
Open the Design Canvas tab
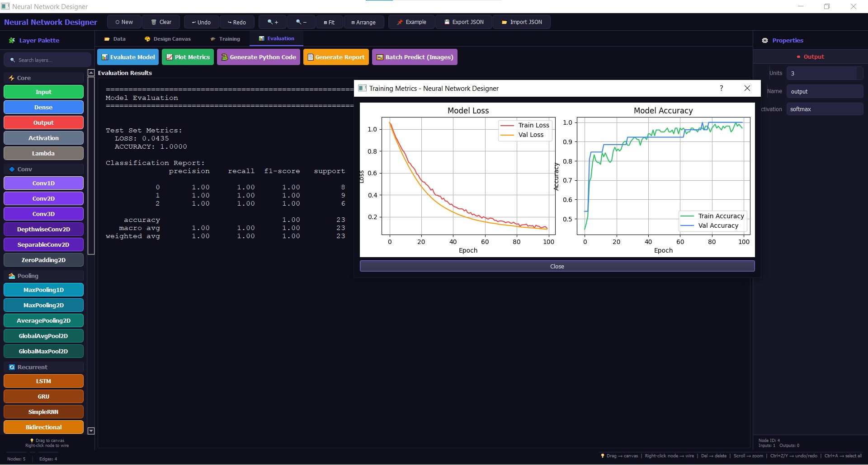point(168,39)
